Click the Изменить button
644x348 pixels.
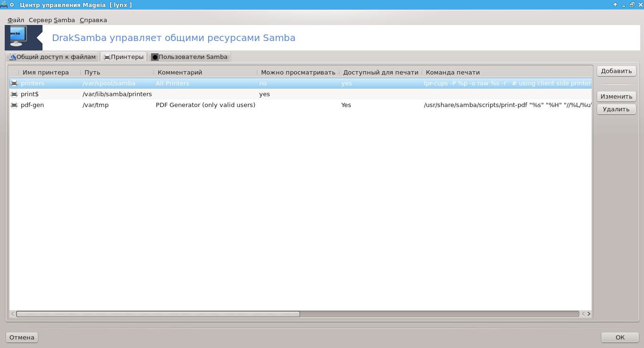(x=616, y=97)
